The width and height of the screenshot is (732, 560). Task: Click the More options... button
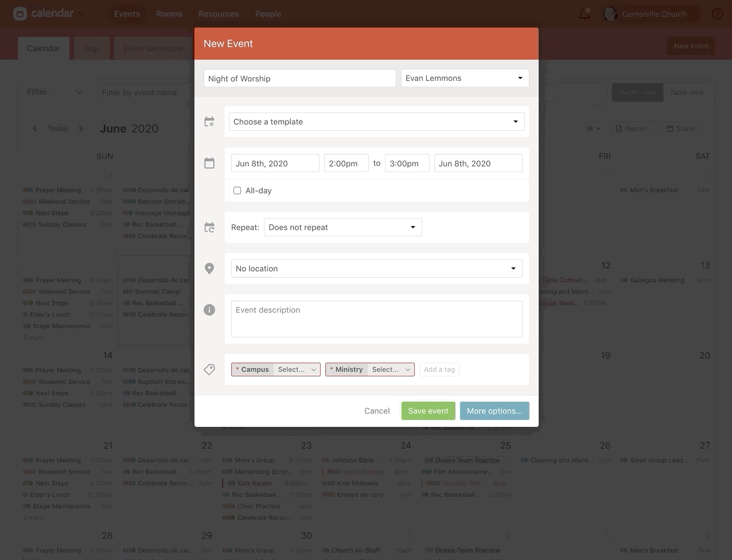pyautogui.click(x=494, y=411)
